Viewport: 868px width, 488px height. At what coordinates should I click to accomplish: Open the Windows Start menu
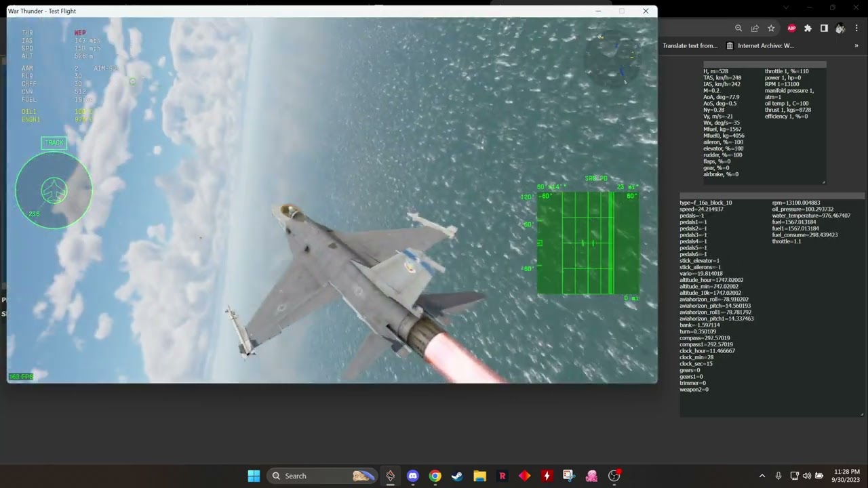254,476
